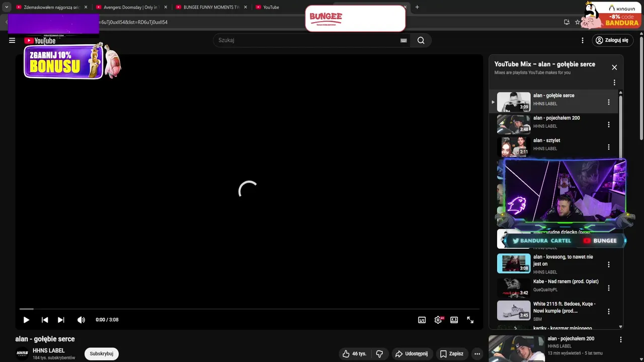Select 'Kabe - Nad ranem (prod. Opiat)' title

(566, 282)
